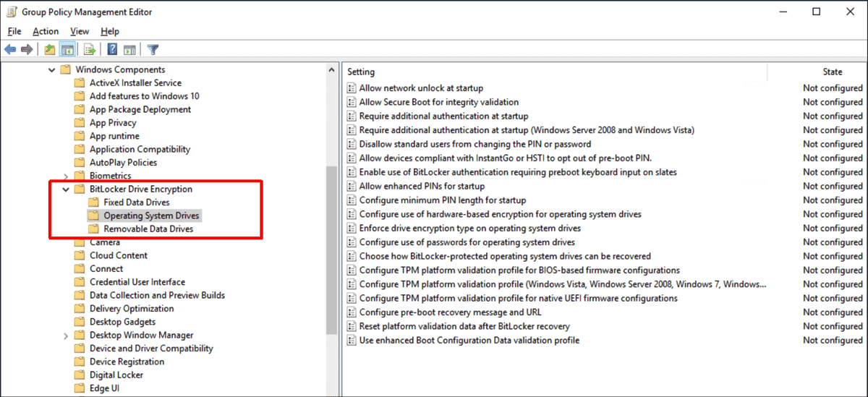Click the Filter funnel toolbar icon
Viewport: 868px width, 397px height.
coord(153,49)
